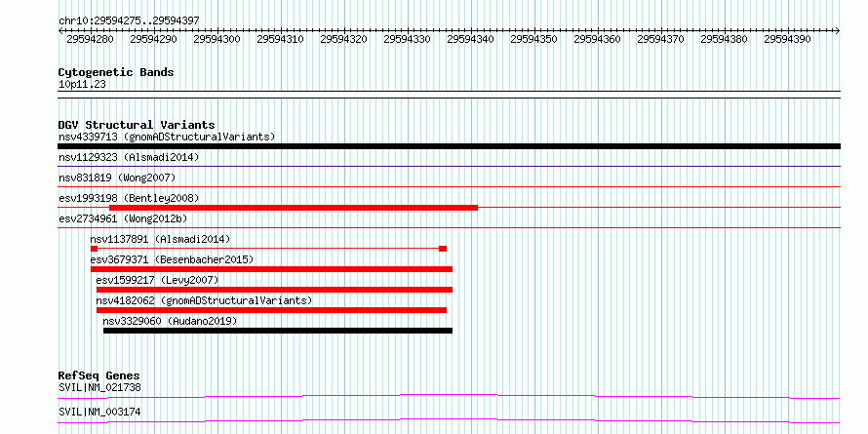Open variant esv1599217 Levy2007 label

click(x=158, y=280)
